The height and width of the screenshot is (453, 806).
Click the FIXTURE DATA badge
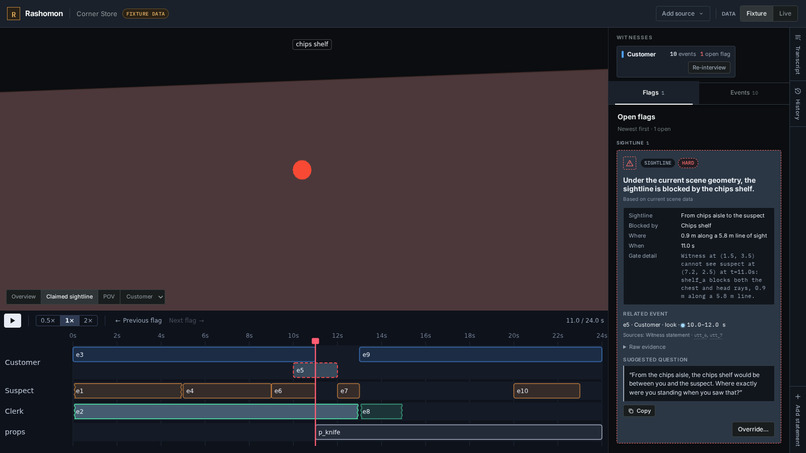pyautogui.click(x=145, y=14)
